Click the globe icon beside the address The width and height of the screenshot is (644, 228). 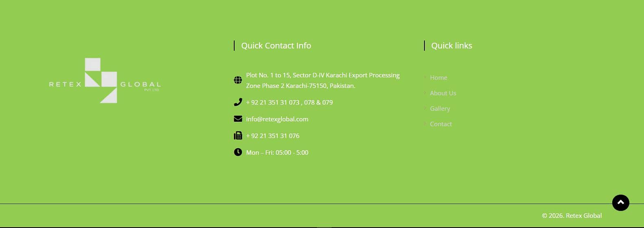tap(238, 80)
